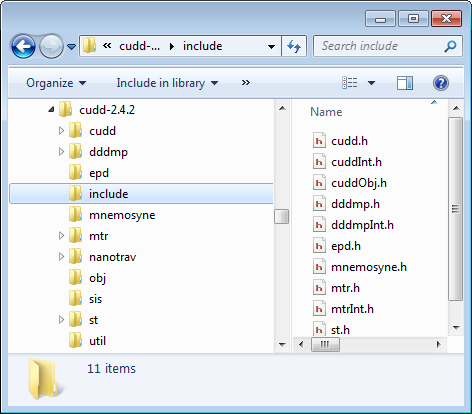Expand the nanotrav folder node
The height and width of the screenshot is (414, 472).
pos(61,257)
